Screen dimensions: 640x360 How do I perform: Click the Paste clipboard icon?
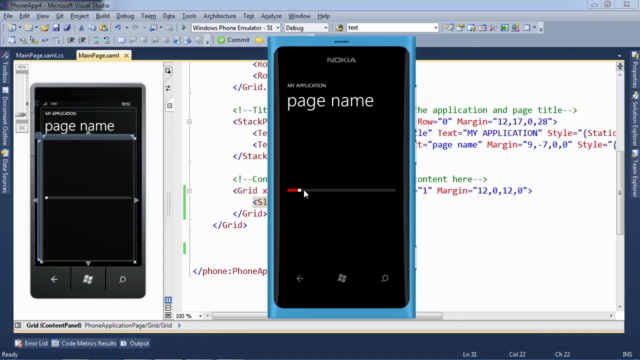[104, 28]
